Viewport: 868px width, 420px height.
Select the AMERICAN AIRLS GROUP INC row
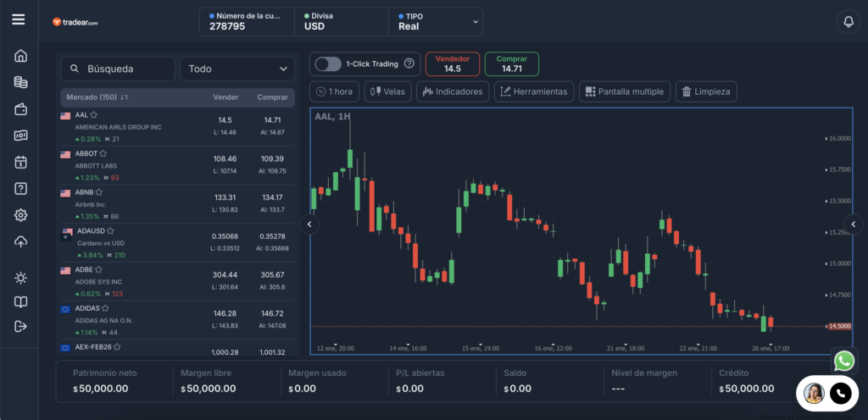click(177, 126)
